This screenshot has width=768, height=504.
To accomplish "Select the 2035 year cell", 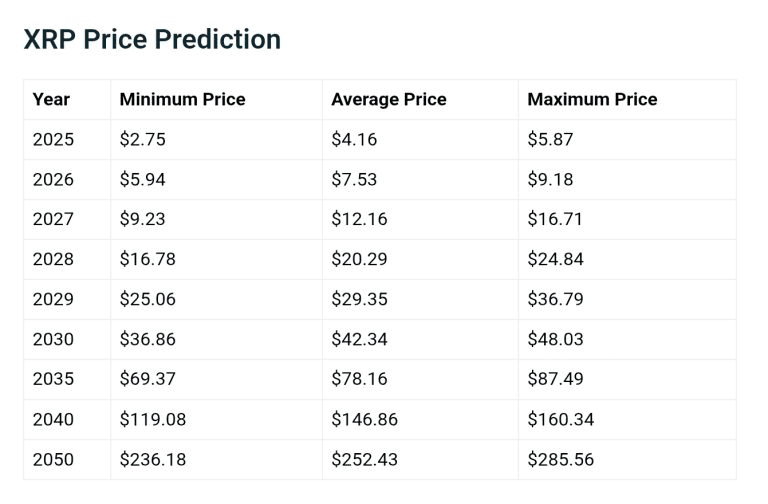I will click(x=53, y=379).
